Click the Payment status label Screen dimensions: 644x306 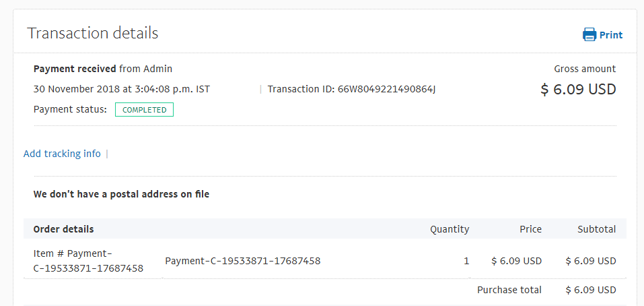pyautogui.click(x=70, y=110)
